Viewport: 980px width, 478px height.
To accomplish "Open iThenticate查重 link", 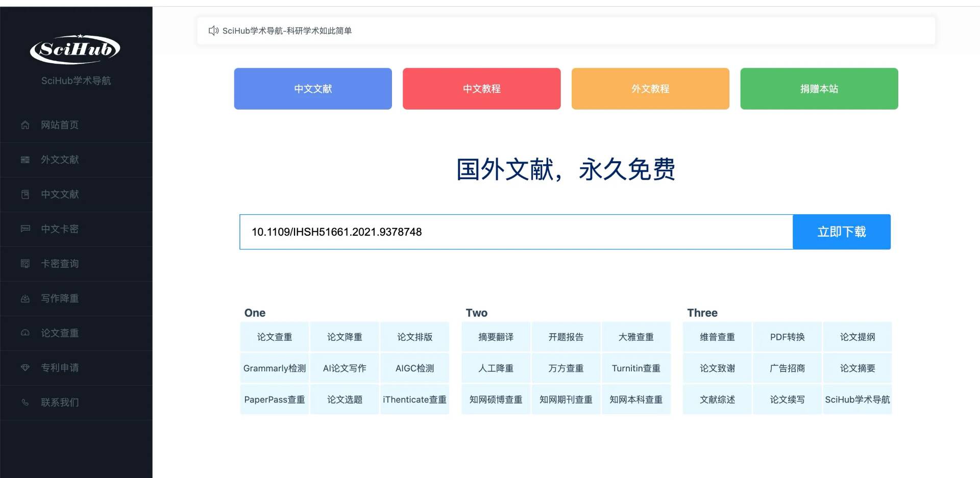I will 415,399.
